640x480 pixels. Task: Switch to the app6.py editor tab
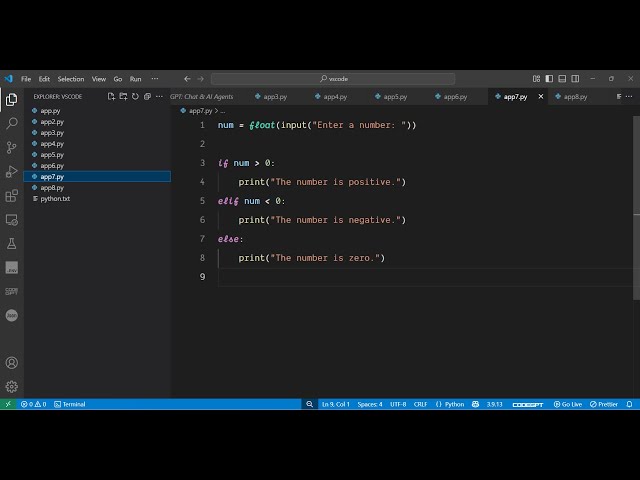coord(455,97)
